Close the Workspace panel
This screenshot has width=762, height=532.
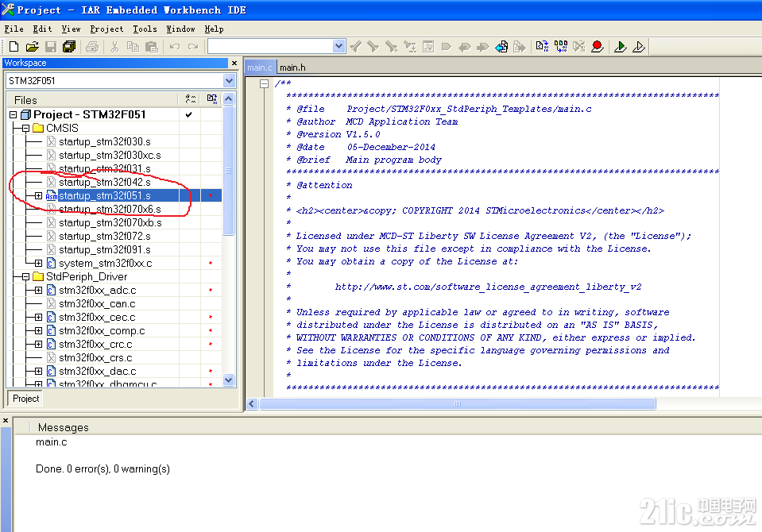tap(234, 64)
